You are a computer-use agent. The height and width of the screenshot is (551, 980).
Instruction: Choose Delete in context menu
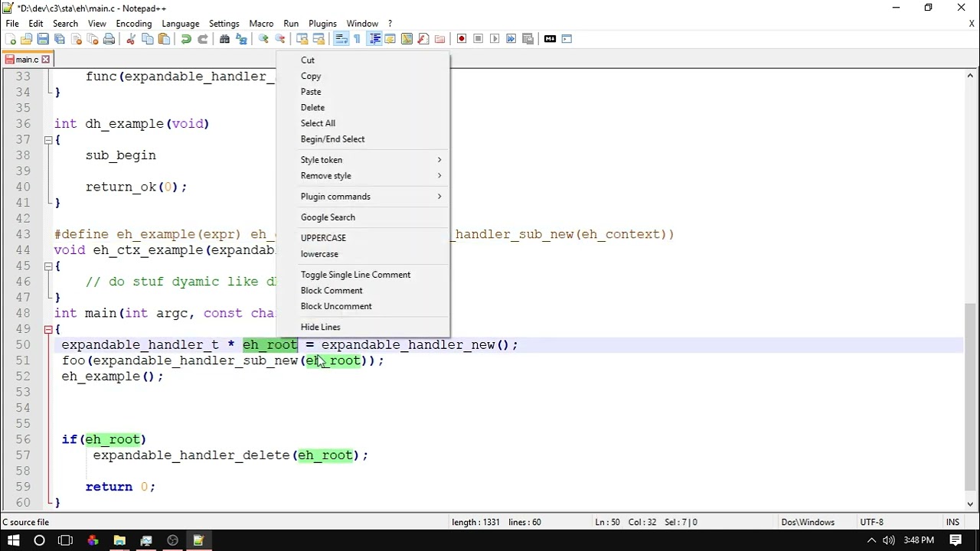(363, 108)
